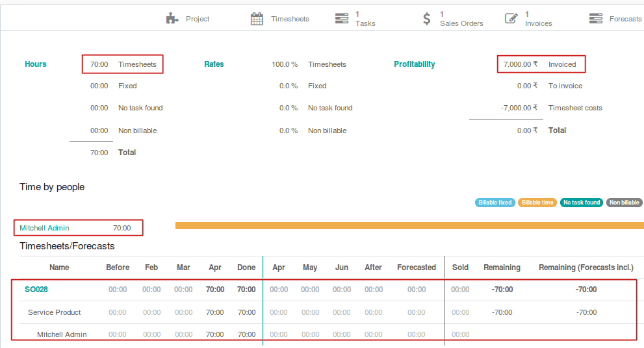The width and height of the screenshot is (644, 348).
Task: Click the Rates section heading
Action: [214, 64]
